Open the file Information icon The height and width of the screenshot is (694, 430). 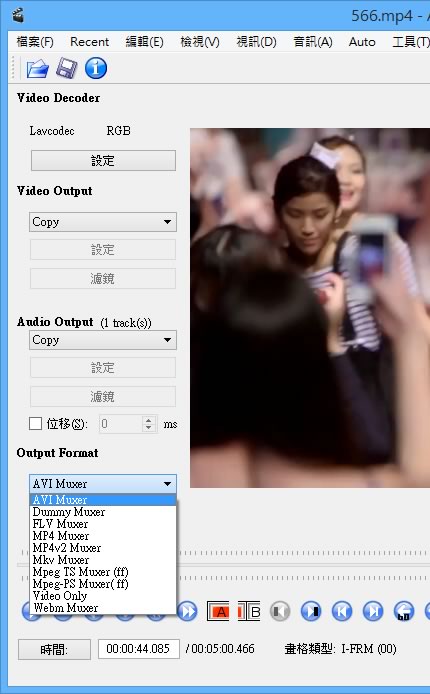click(x=96, y=69)
